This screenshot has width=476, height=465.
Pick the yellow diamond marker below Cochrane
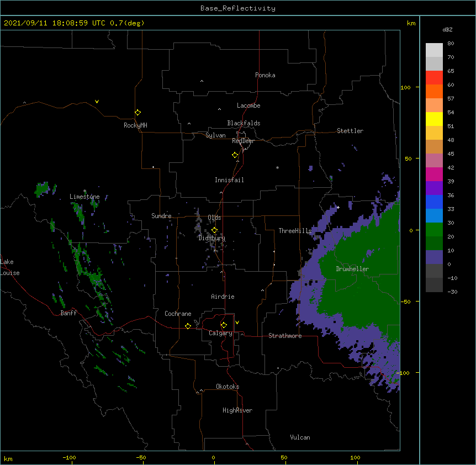pyautogui.click(x=188, y=326)
